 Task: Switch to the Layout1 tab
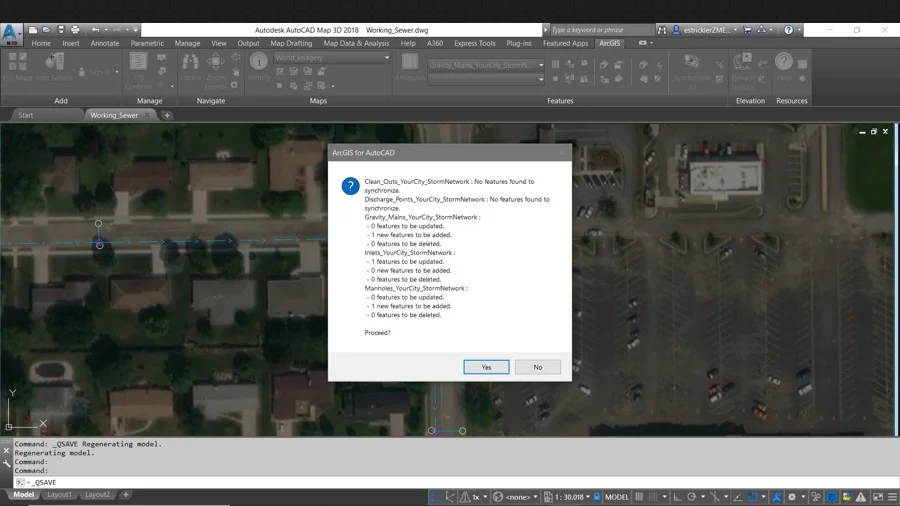point(60,495)
